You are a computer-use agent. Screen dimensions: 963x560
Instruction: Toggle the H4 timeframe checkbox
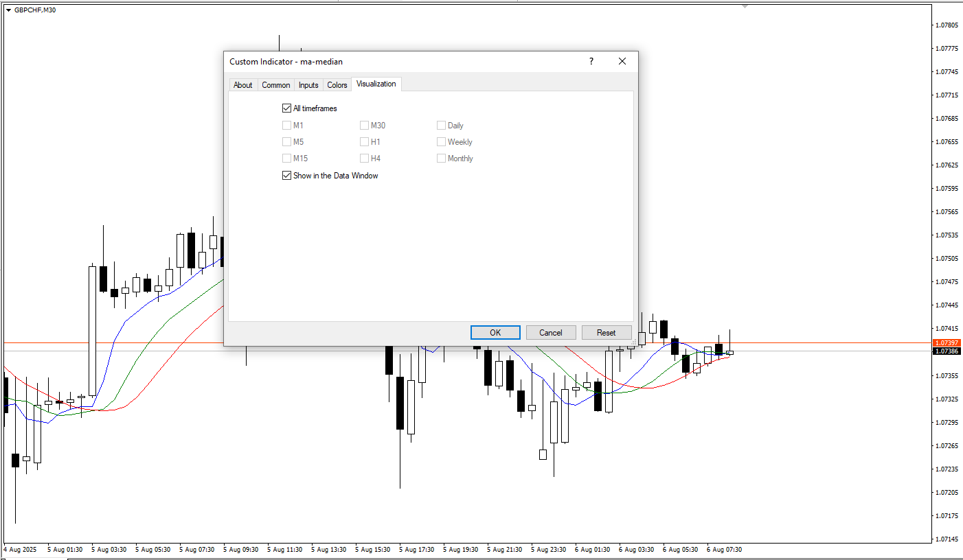(364, 158)
